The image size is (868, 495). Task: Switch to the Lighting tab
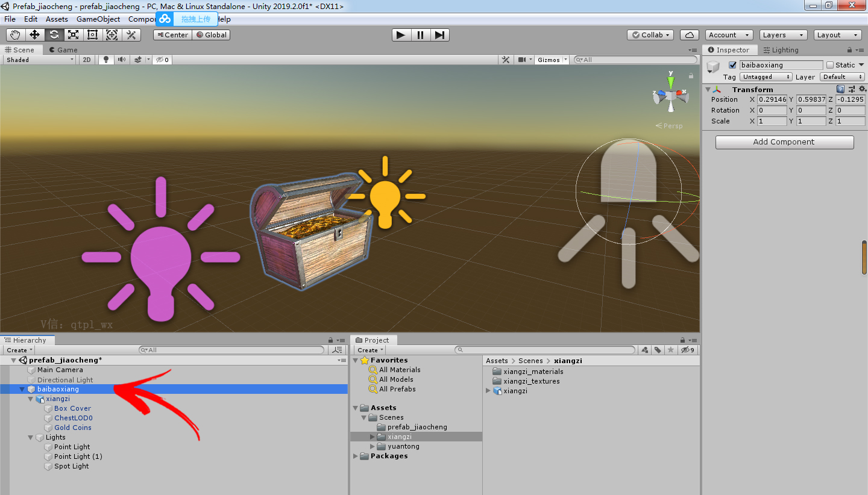pos(781,50)
